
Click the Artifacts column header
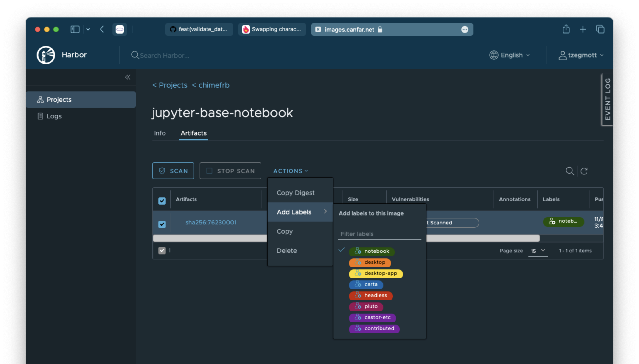(186, 199)
